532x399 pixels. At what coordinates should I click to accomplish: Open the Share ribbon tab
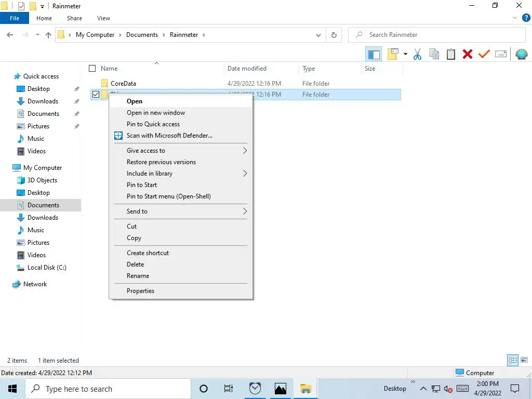point(74,18)
